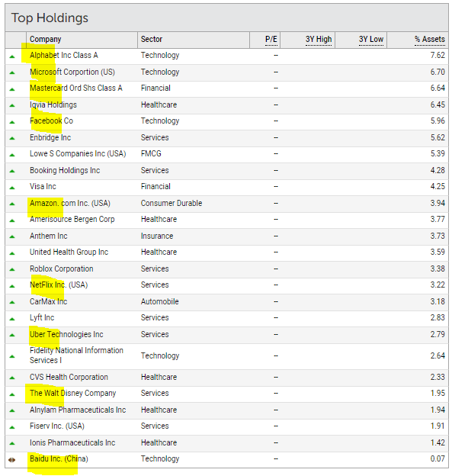Image resolution: width=452 pixels, height=476 pixels.
Task: Click the green up arrow beside Alphabet Inc Class A
Action: 12,56
